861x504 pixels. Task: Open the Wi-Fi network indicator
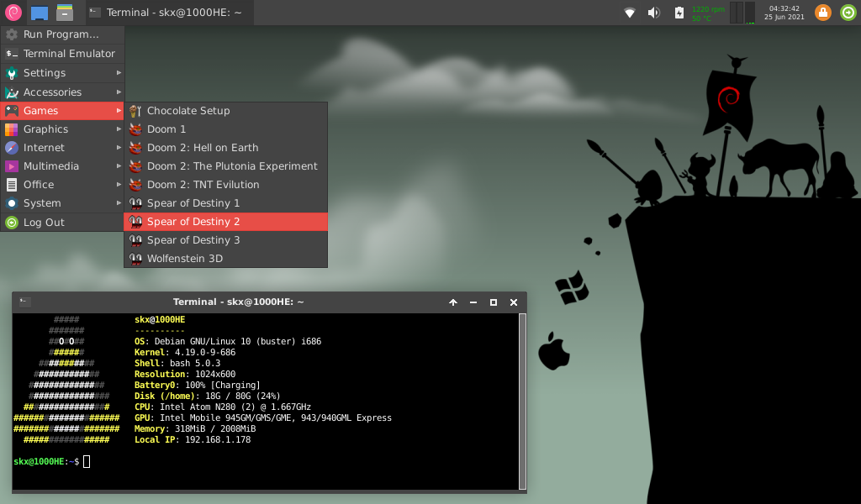(629, 13)
